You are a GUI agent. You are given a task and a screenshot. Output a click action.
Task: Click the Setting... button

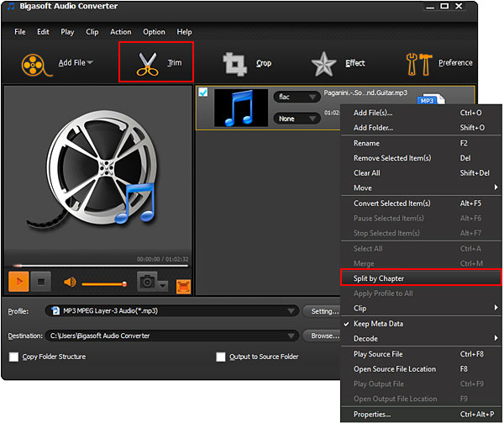[x=322, y=311]
